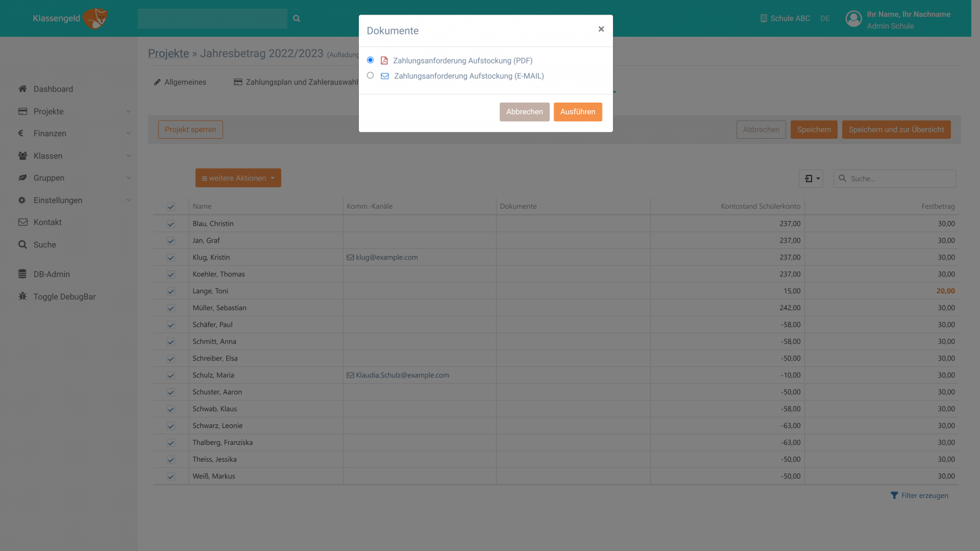Open the DB-Admin menu item
Screen dimensions: 980x551
[51, 274]
